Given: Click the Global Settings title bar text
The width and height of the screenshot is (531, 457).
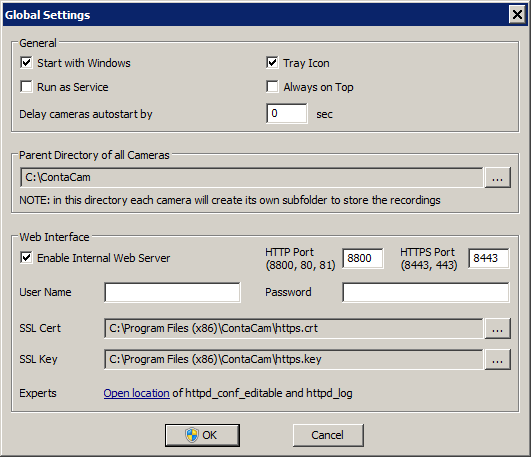Looking at the screenshot, I should pyautogui.click(x=47, y=15).
